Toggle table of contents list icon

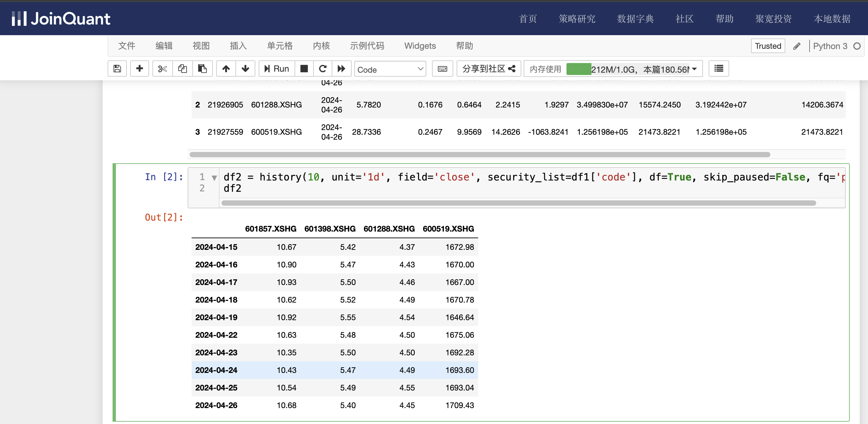(x=718, y=69)
